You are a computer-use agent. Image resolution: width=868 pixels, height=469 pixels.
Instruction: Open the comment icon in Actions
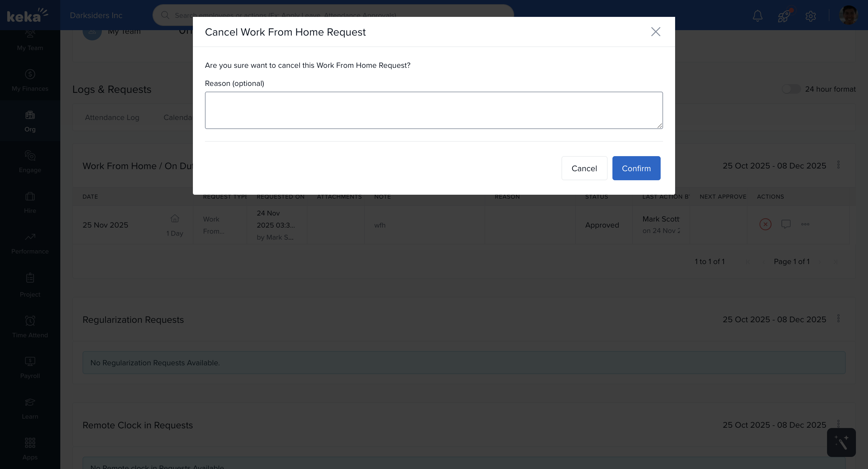tap(786, 224)
